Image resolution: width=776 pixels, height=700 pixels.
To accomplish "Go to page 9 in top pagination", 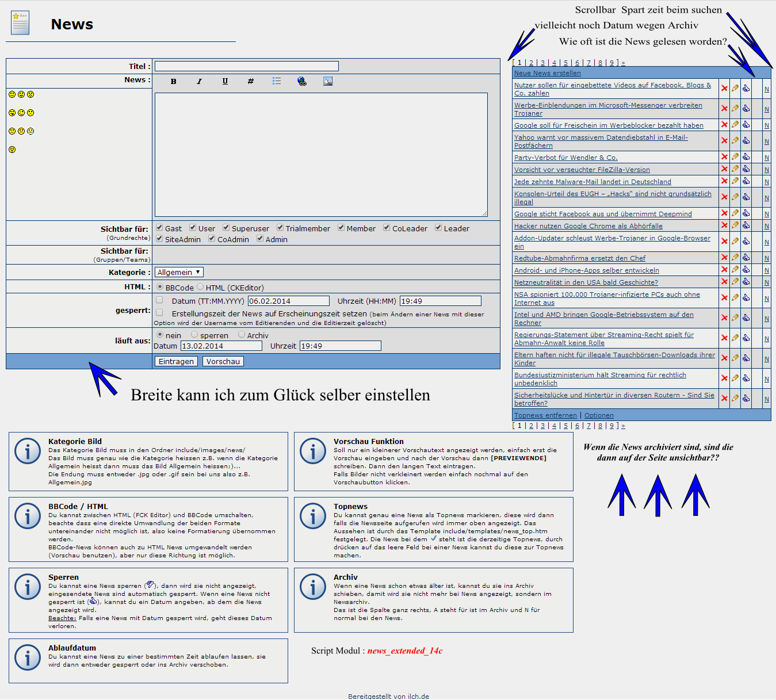I will (611, 63).
